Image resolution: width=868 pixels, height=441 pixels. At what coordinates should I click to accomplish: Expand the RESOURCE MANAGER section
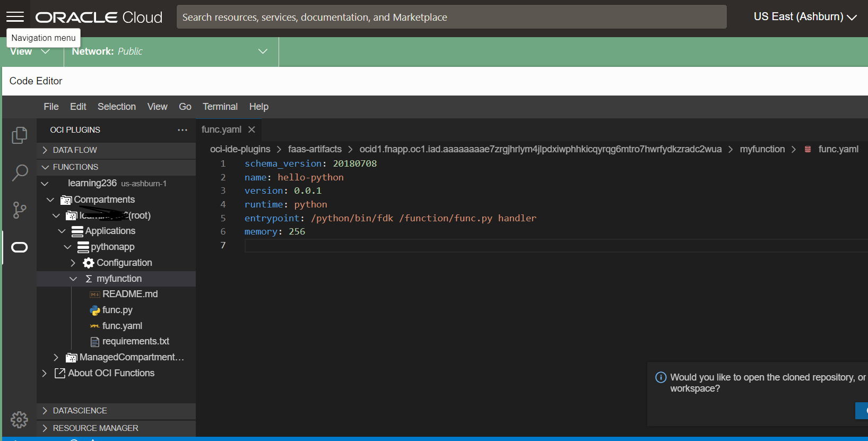(x=116, y=428)
